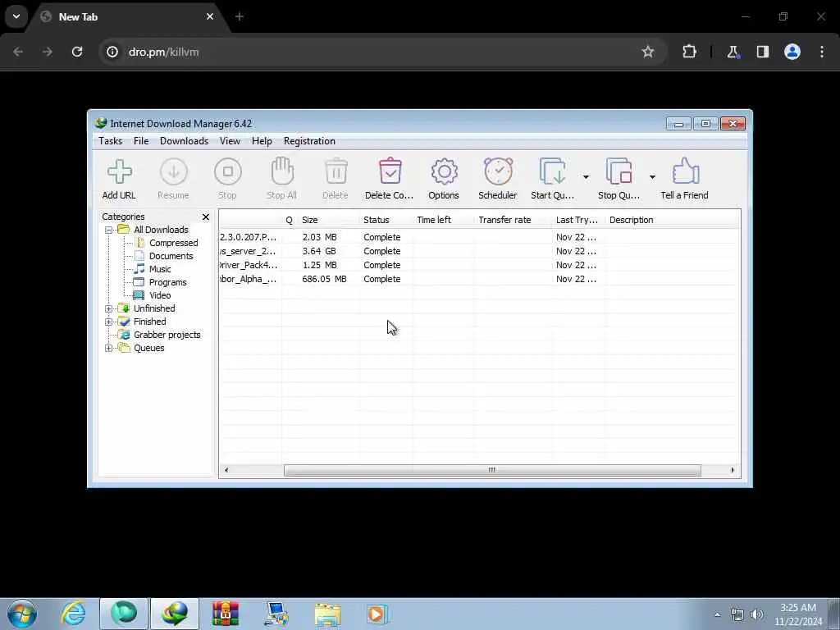Open the Registration menu
Screen dimensions: 840x630
coord(309,141)
